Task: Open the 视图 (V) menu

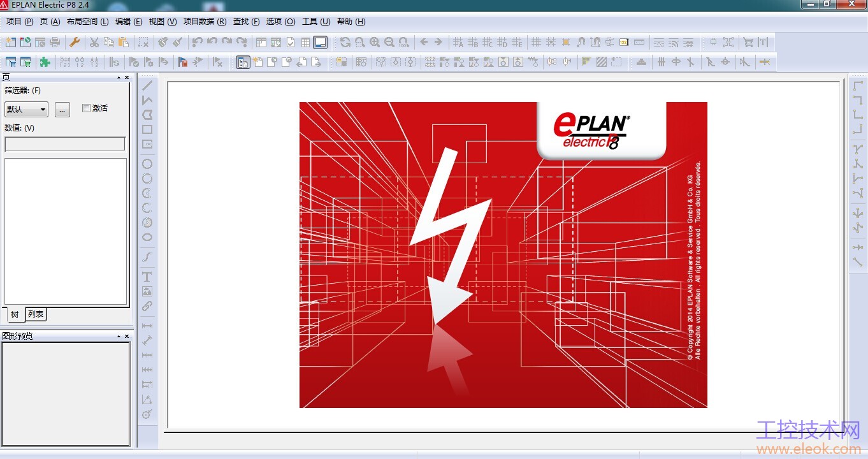Action: [163, 22]
